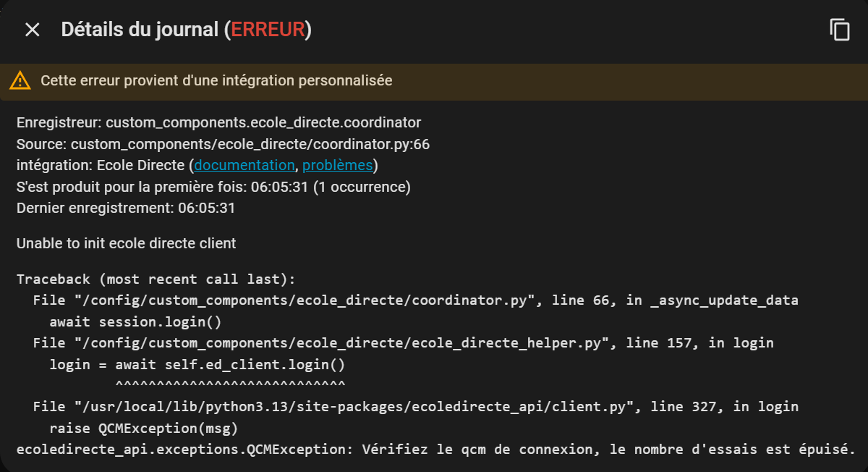Click the warning triangle icon
The width and height of the screenshot is (868, 472).
pos(20,80)
